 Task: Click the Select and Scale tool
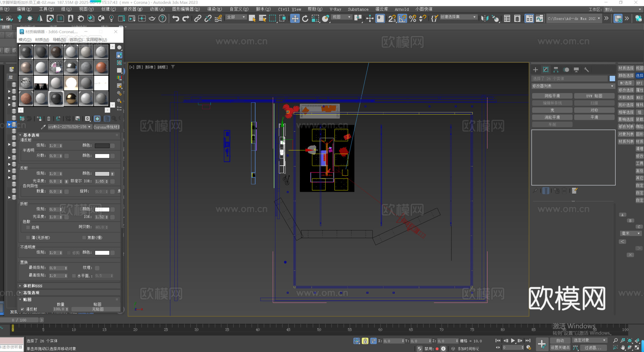point(315,18)
